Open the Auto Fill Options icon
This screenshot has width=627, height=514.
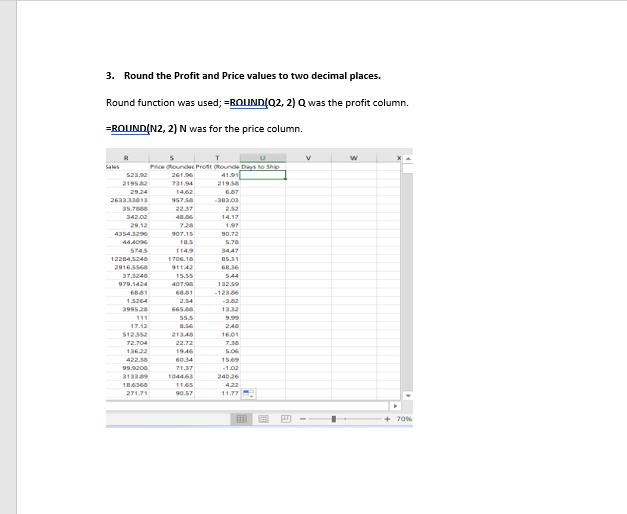[x=248, y=394]
